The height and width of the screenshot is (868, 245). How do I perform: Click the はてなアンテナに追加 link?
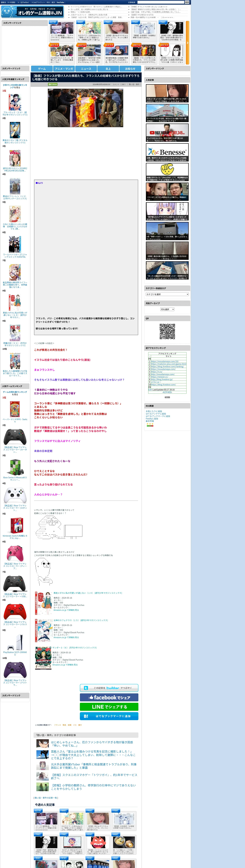coord(156,414)
